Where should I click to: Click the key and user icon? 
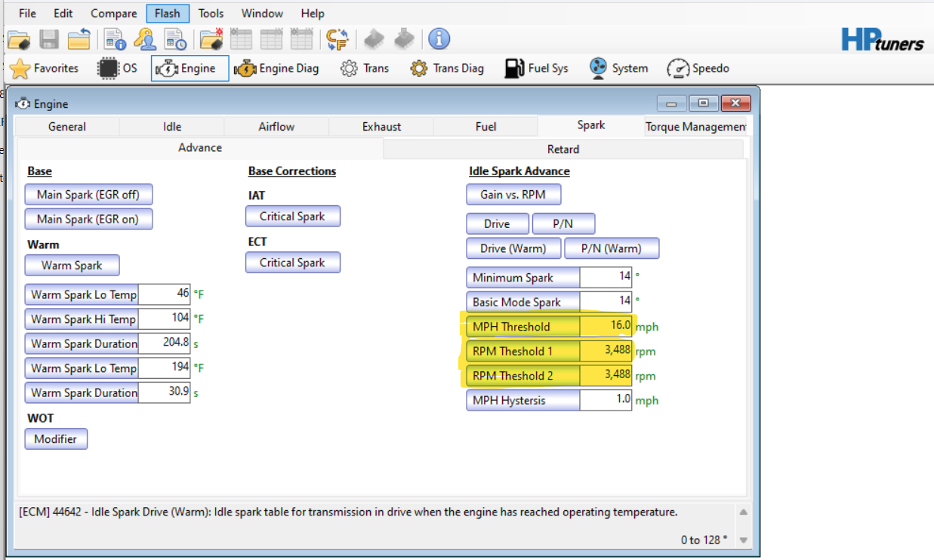coord(145,39)
